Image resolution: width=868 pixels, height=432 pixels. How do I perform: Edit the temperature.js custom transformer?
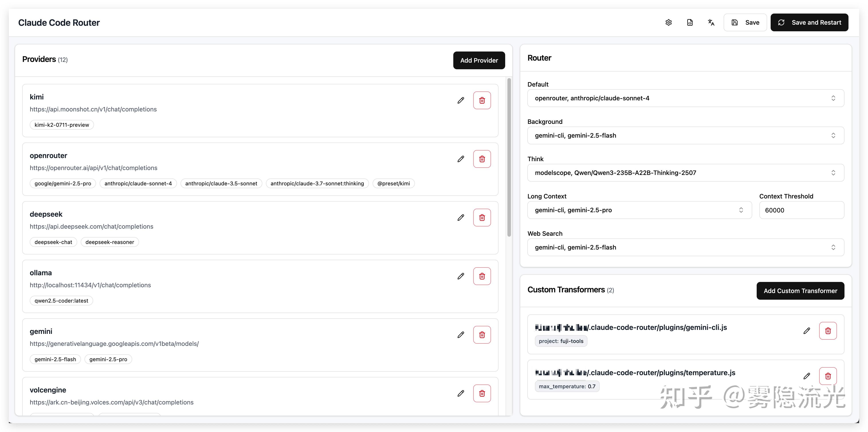point(806,376)
